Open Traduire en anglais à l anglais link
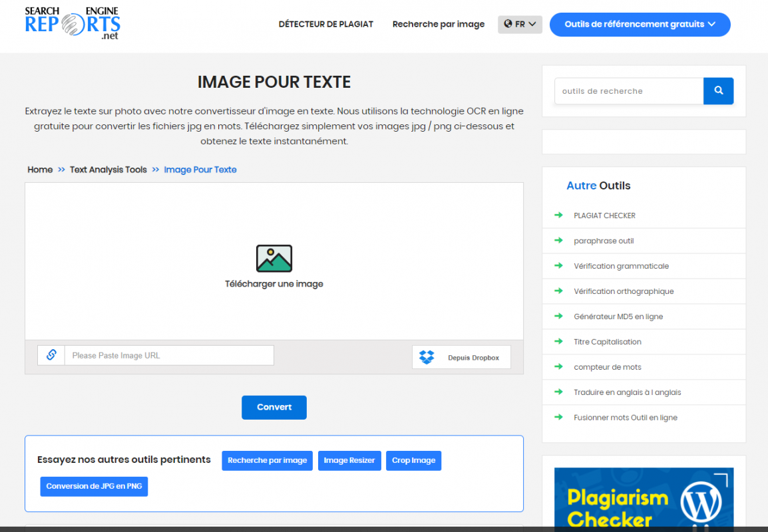Image resolution: width=768 pixels, height=532 pixels. click(627, 392)
